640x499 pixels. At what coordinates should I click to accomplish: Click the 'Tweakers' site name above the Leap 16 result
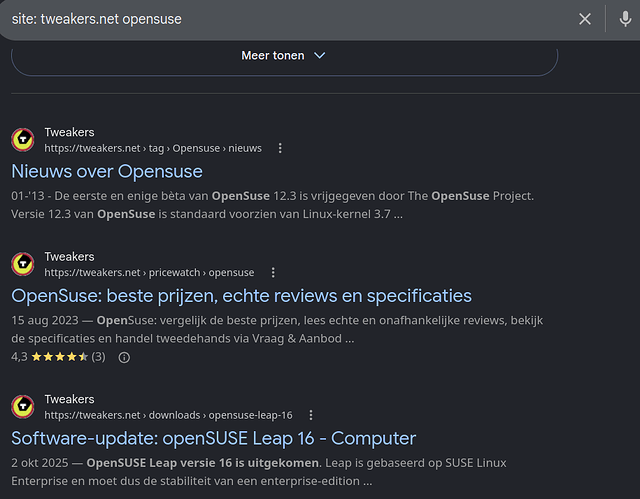pos(69,399)
